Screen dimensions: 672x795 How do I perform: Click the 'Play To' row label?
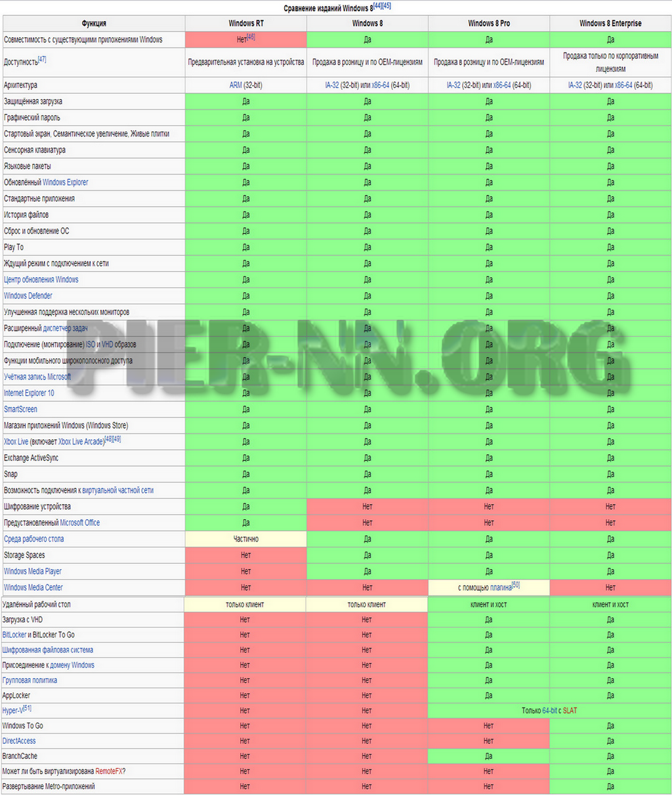(x=14, y=247)
